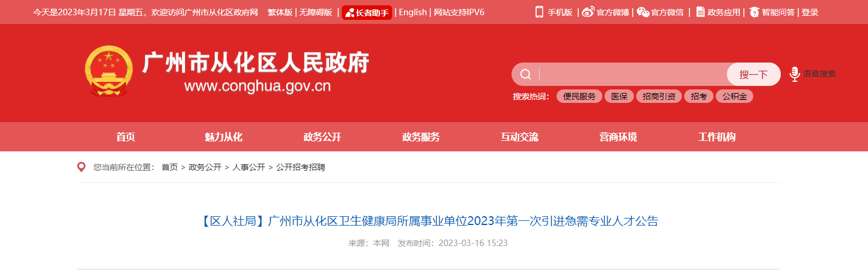Image resolution: width=868 pixels, height=270 pixels.
Task: Focus the site search input field
Action: (632, 74)
